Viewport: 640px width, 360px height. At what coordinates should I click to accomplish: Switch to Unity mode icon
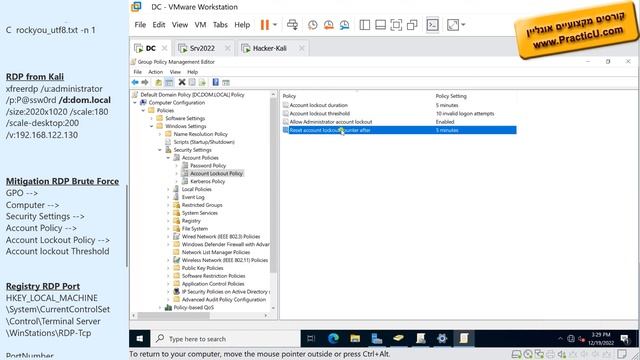pos(412,25)
